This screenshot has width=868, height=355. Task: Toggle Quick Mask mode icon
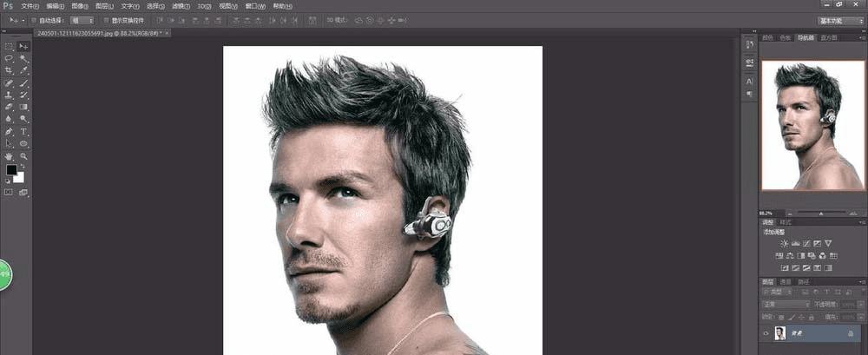[x=9, y=191]
